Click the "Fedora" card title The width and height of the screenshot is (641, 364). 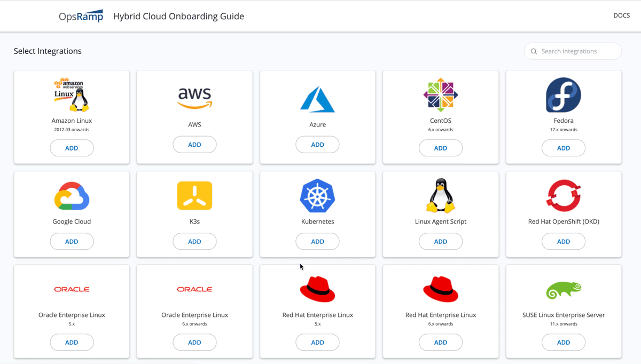564,121
